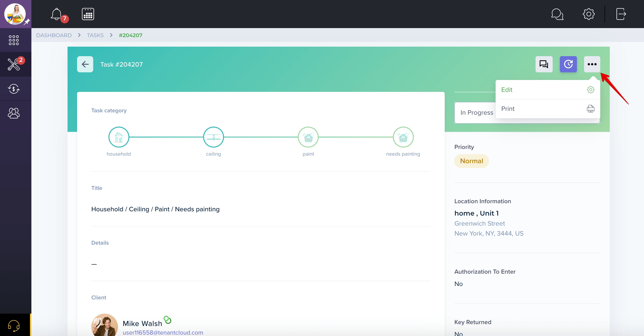This screenshot has width=644, height=336.
Task: Click the Normal priority badge
Action: coord(472,161)
